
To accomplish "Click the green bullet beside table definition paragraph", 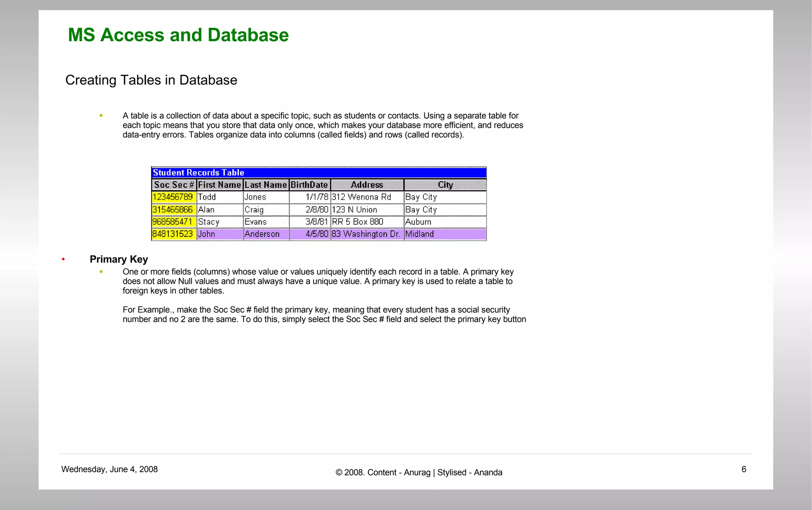I will (101, 116).
